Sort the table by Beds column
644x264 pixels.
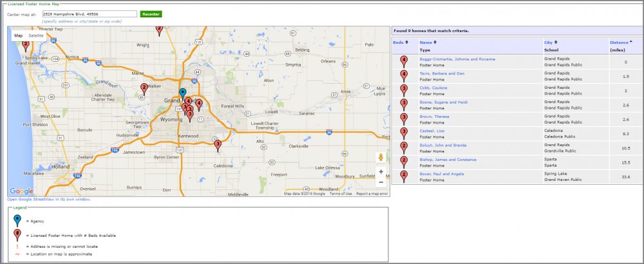point(401,42)
